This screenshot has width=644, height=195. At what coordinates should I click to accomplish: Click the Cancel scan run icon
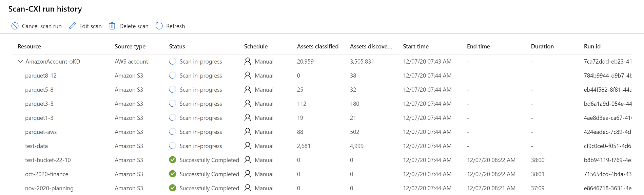point(15,26)
